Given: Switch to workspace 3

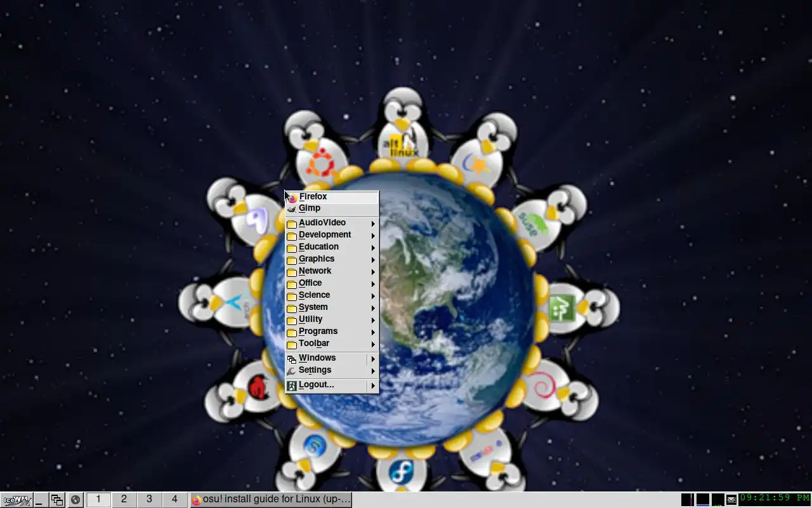Looking at the screenshot, I should 149,499.
